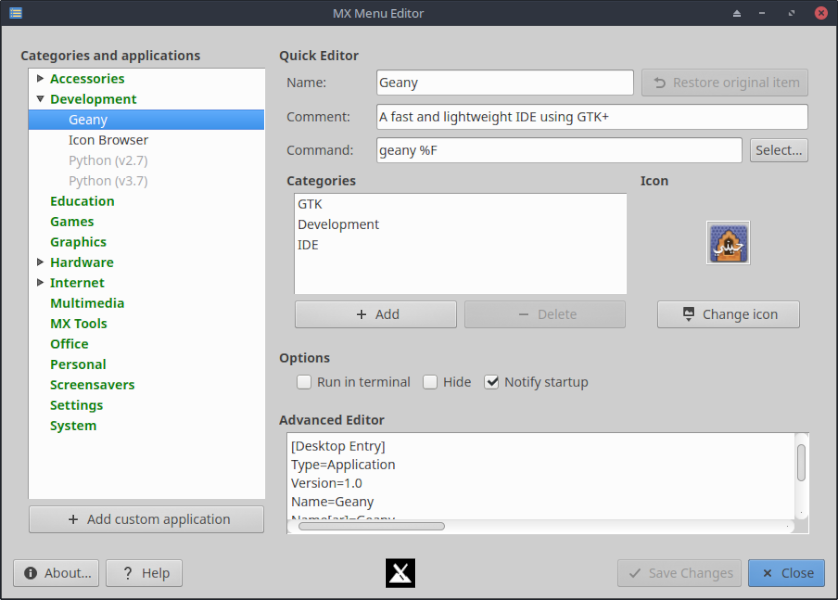Click Save Changes button
The width and height of the screenshot is (838, 600).
tap(679, 573)
